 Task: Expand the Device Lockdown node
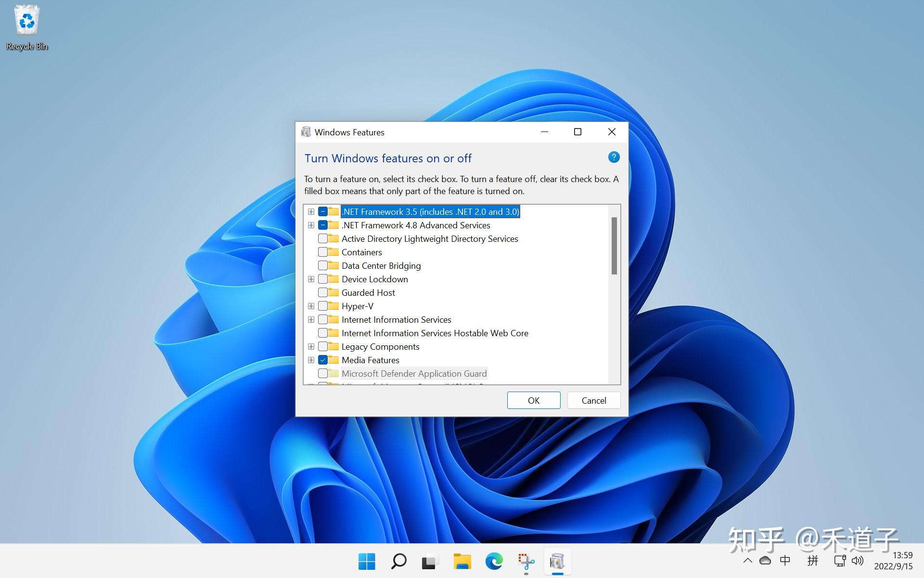coord(311,279)
